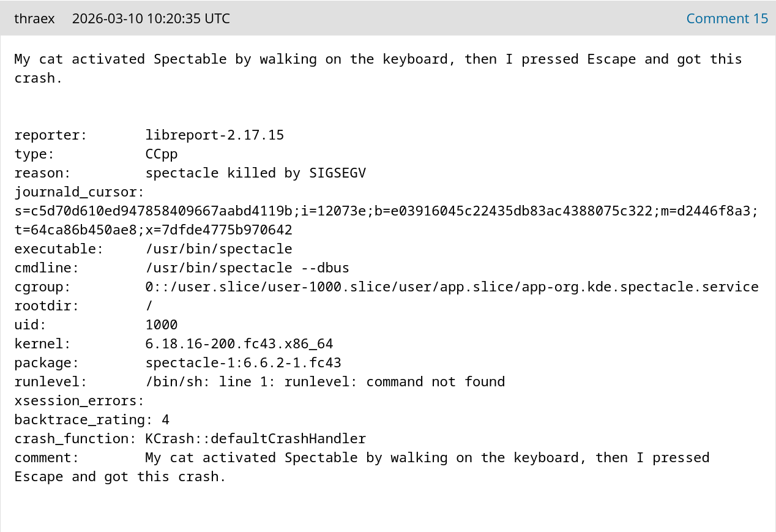776x532 pixels.
Task: Click the type field value CCpp
Action: coord(161,154)
